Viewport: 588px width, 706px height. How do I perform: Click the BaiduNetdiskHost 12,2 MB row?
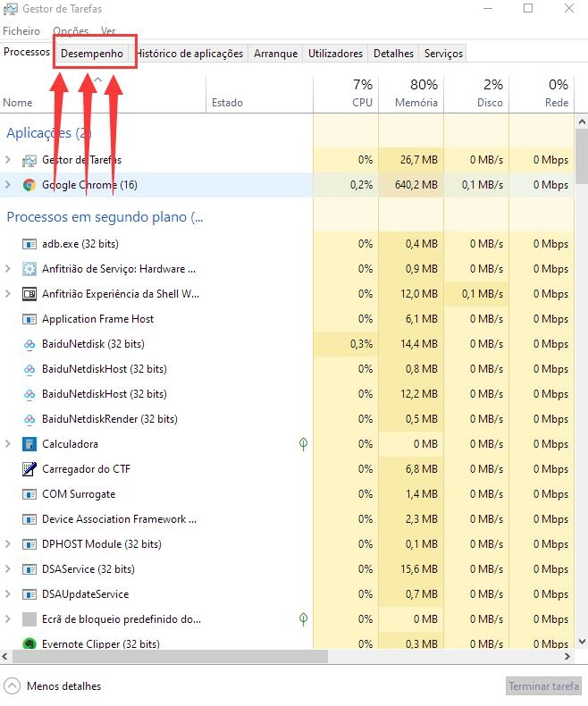(x=287, y=394)
